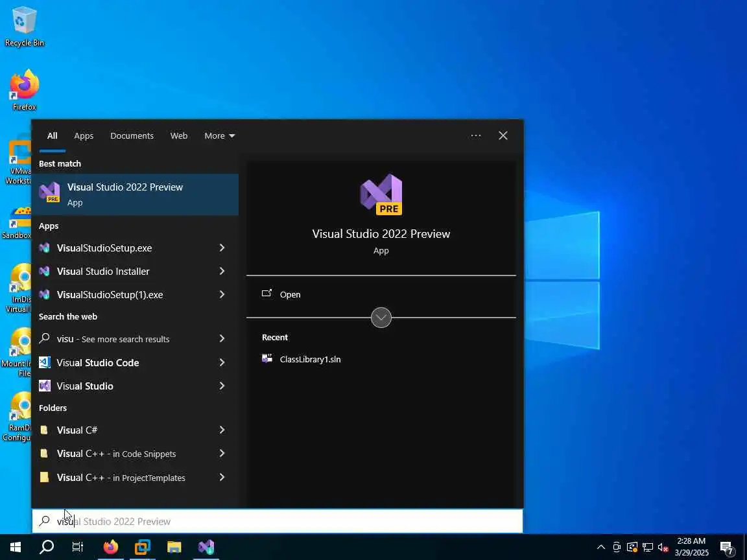Expand the preview pane actions chevron
The width and height of the screenshot is (747, 560).
[381, 318]
